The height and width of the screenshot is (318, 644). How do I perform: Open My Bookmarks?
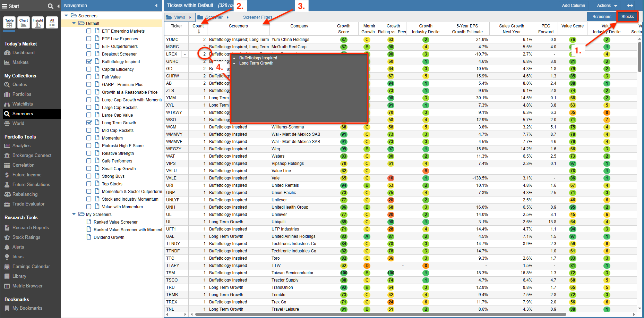click(27, 308)
